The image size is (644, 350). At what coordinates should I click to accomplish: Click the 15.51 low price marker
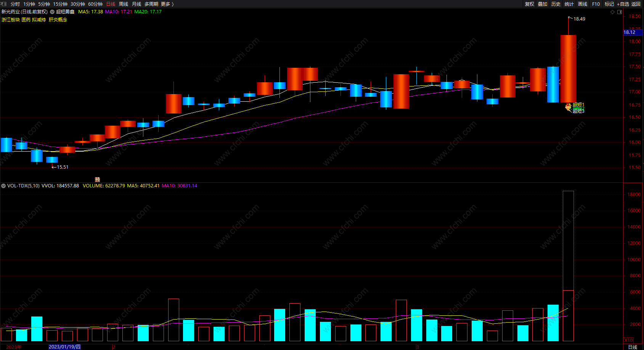[63, 167]
